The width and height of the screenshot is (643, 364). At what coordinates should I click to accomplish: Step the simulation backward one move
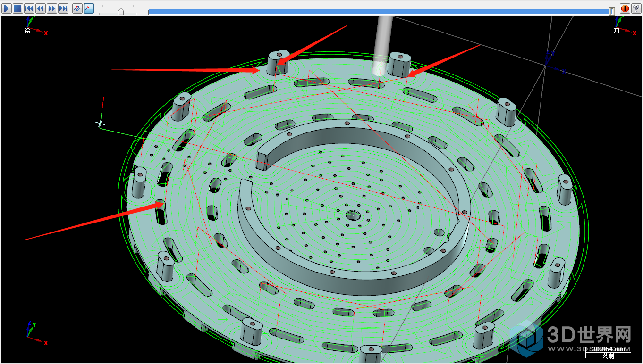tap(41, 8)
